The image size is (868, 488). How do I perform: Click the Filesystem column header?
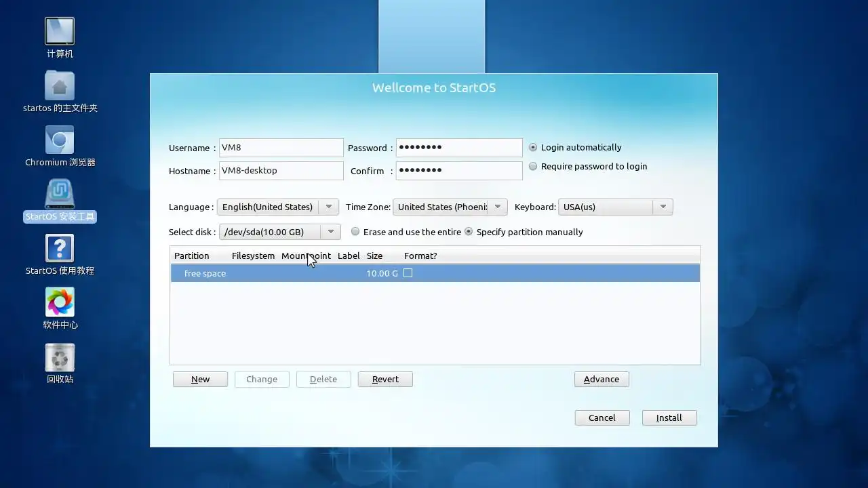coord(253,256)
